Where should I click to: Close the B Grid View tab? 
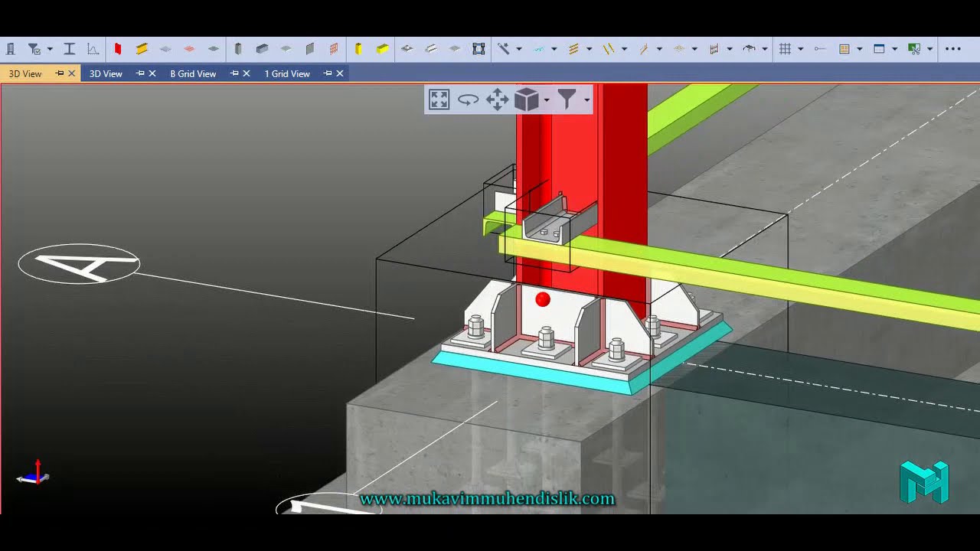click(x=247, y=73)
